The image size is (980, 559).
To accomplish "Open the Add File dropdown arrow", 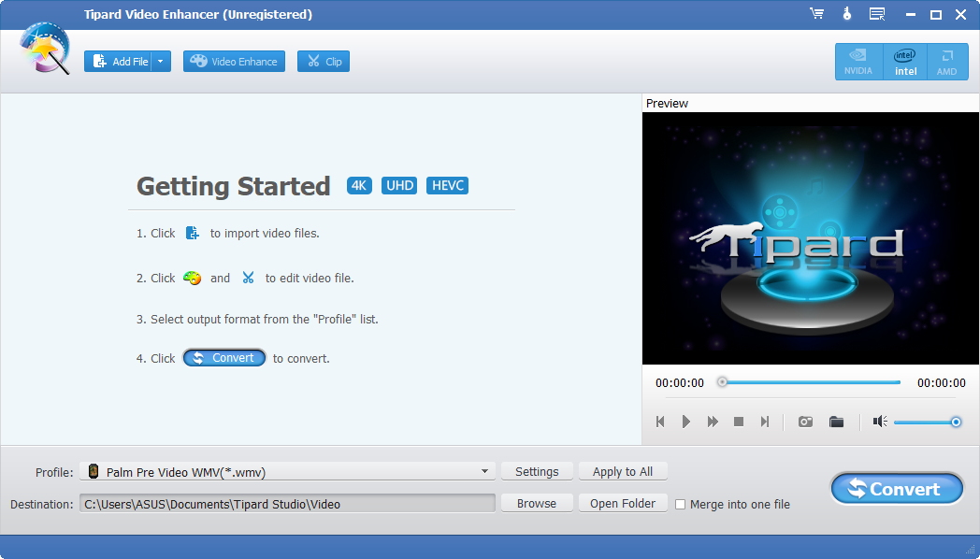I will [161, 61].
